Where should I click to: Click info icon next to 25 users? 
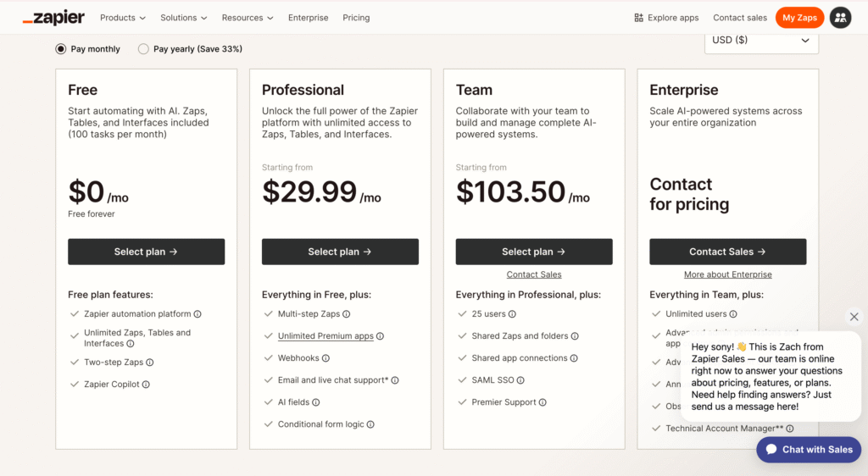pos(510,314)
